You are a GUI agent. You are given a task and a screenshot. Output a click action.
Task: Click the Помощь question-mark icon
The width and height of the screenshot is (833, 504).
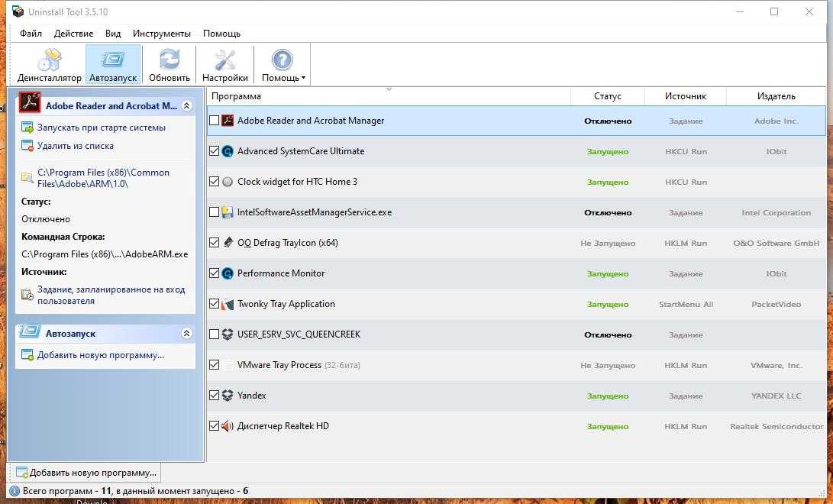coord(282,60)
